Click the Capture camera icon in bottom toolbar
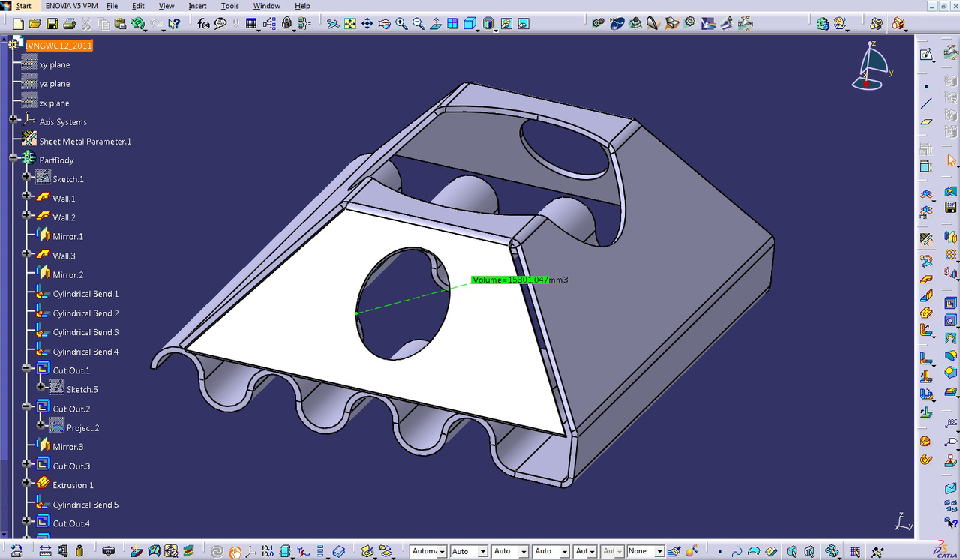960x560 pixels. 109,551
